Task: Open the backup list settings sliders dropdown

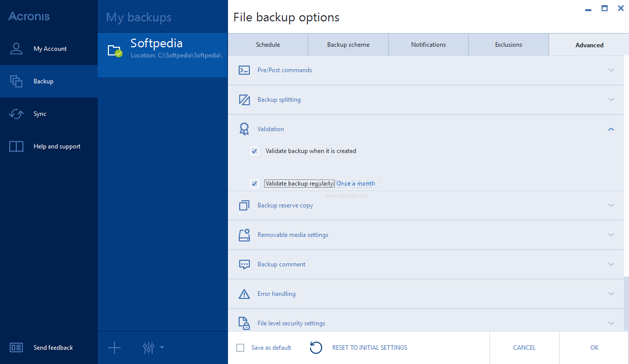Action: (153, 348)
